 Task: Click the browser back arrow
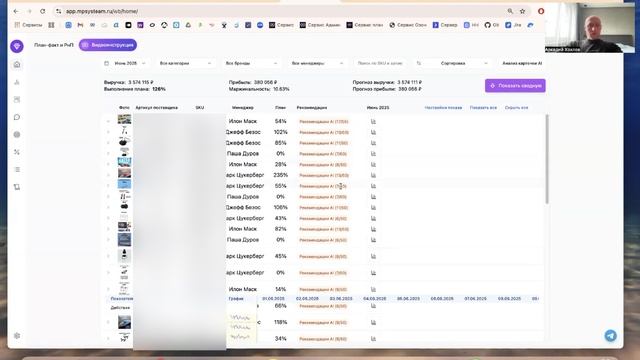[16, 11]
